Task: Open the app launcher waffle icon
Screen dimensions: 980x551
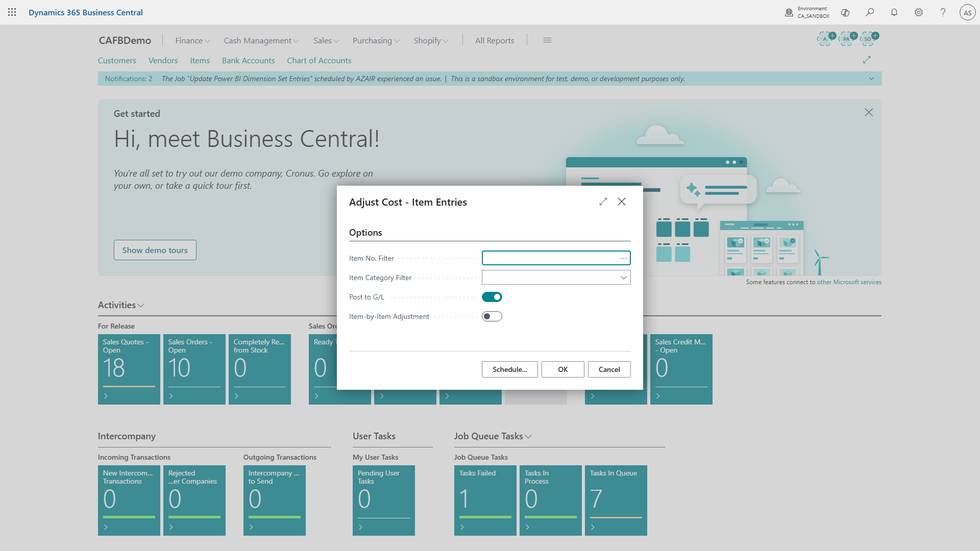Action: (12, 12)
